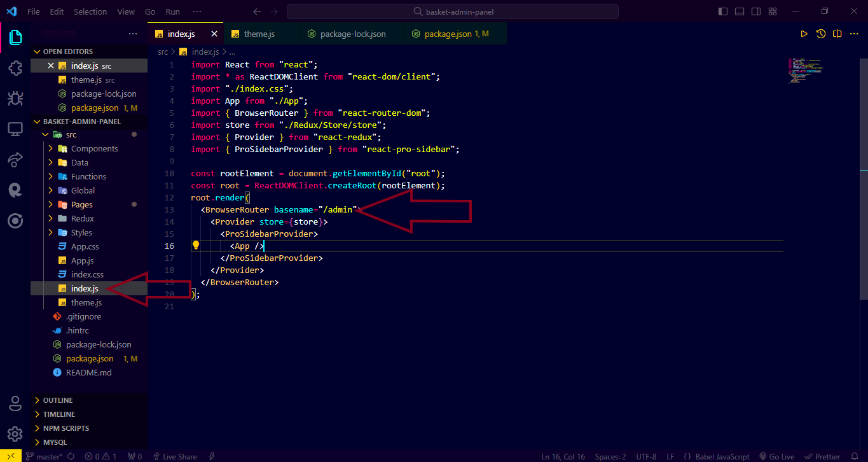Expand the Functions folder

click(89, 177)
